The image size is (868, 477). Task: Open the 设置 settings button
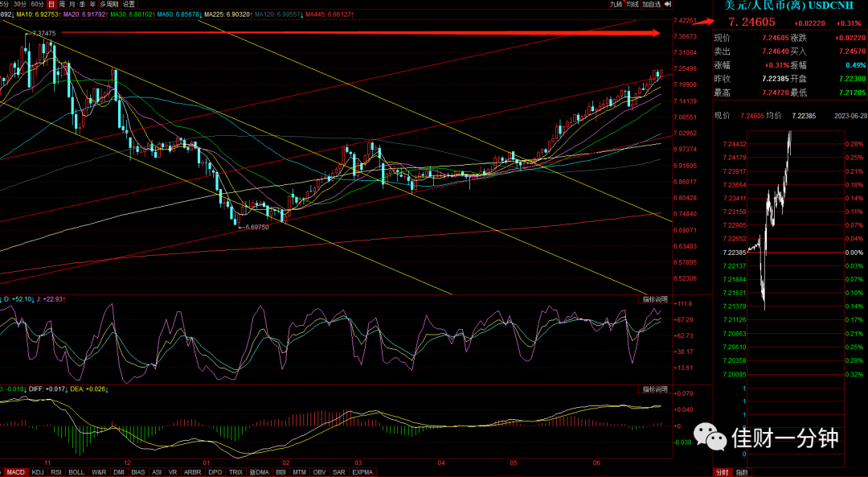tap(129, 4)
